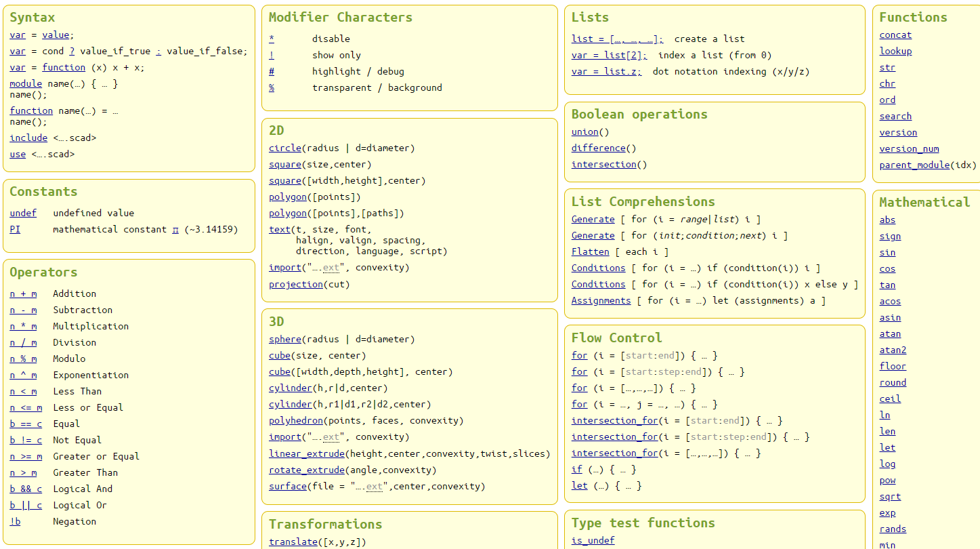The height and width of the screenshot is (549, 980).
Task: Open the linear_extrude documentation link
Action: click(306, 454)
